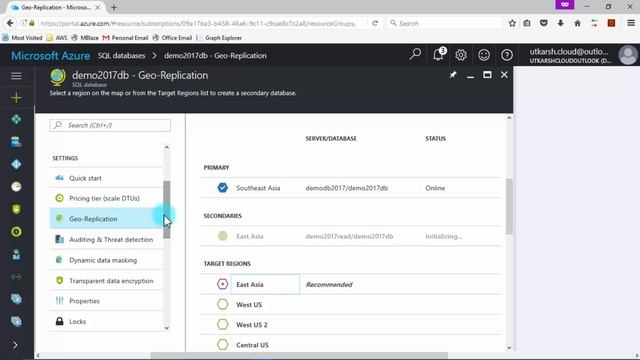The height and width of the screenshot is (360, 640).
Task: Click the Online status text
Action: coord(435,188)
